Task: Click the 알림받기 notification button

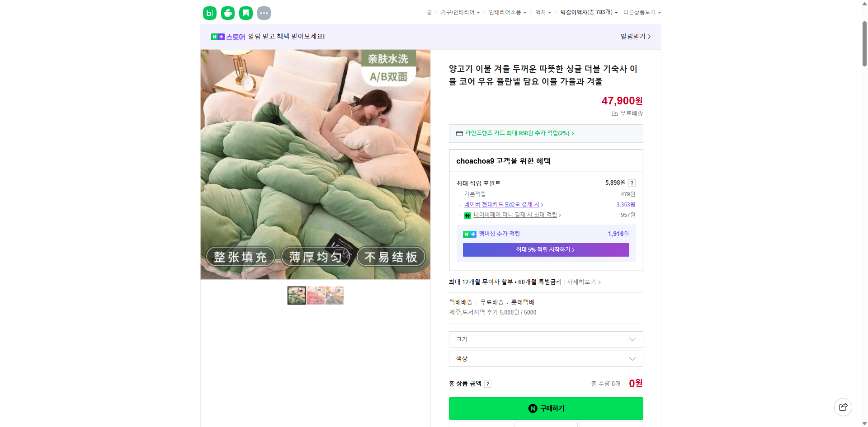Action: click(x=632, y=37)
